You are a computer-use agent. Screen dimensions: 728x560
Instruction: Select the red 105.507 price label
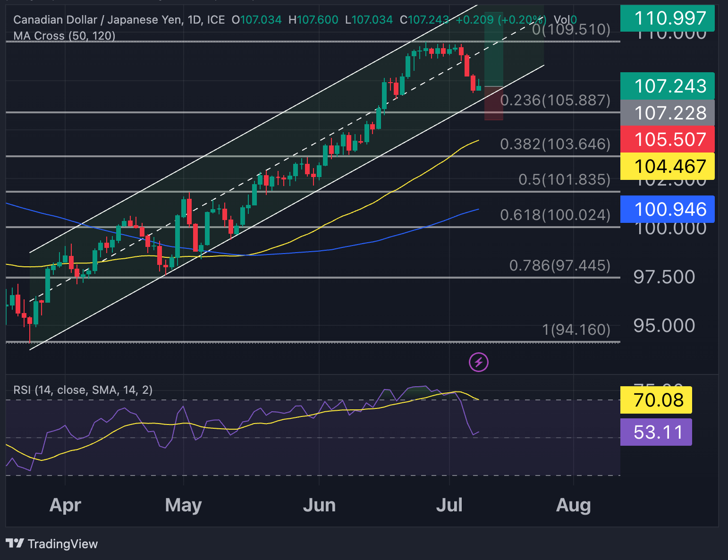(x=667, y=139)
